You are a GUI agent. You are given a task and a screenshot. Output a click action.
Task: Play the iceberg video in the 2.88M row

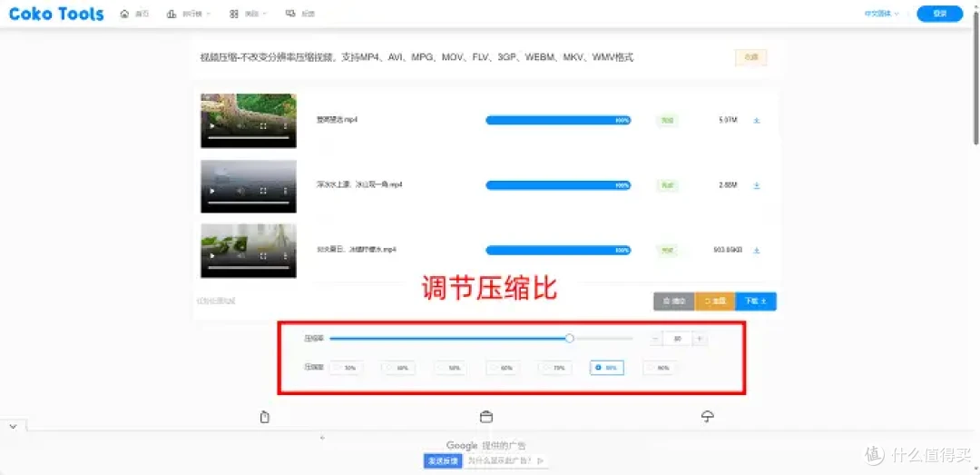(x=212, y=191)
